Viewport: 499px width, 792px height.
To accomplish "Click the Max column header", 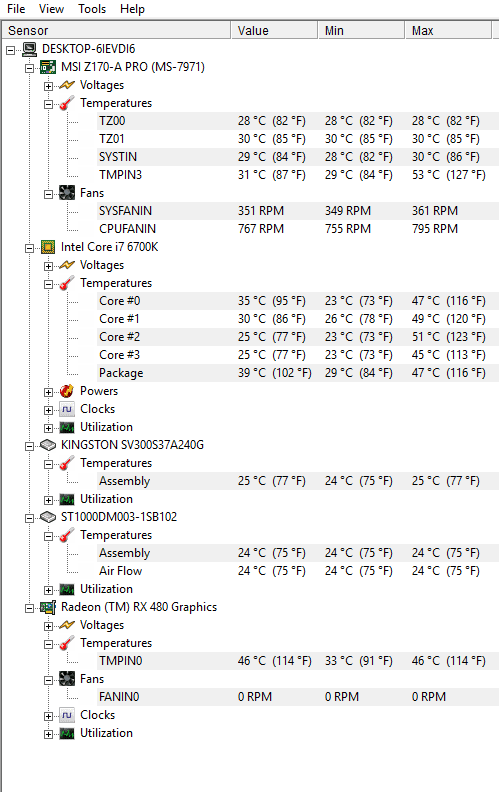I will (x=448, y=30).
